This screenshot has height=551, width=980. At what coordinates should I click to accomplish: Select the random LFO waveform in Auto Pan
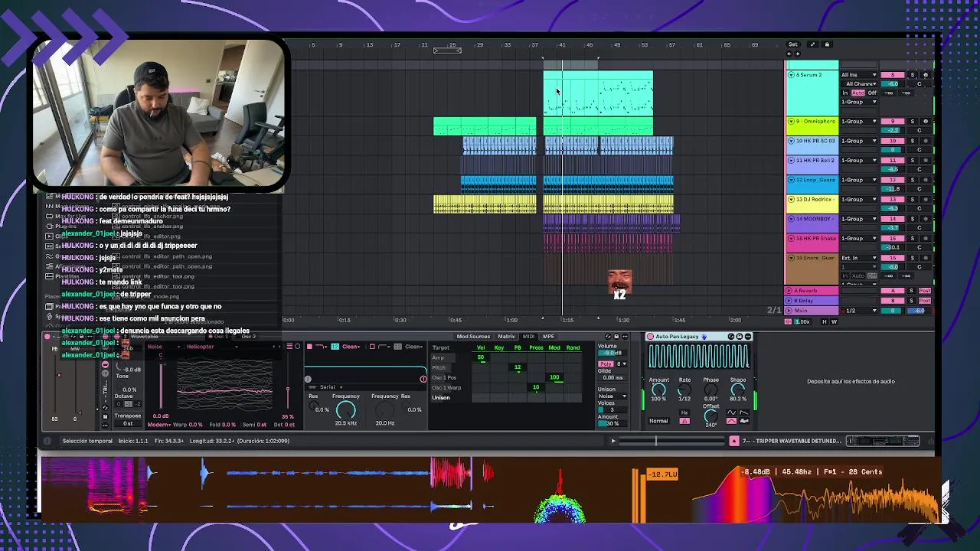click(744, 421)
